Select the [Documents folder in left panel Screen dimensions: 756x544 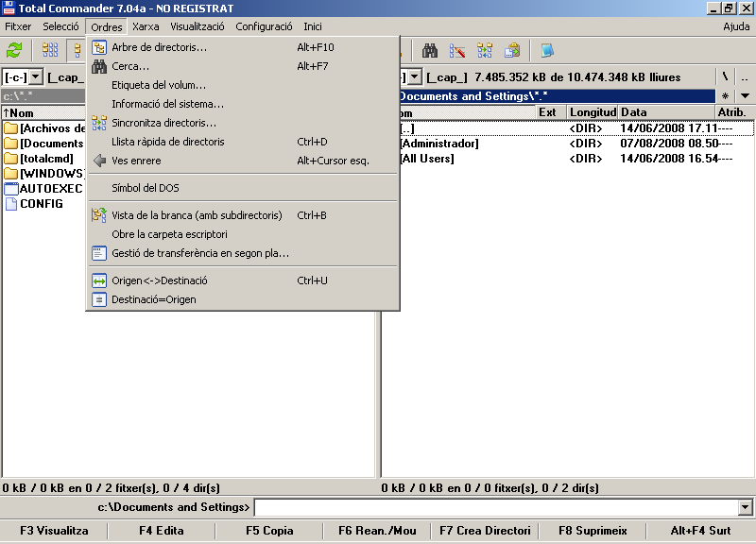43,144
